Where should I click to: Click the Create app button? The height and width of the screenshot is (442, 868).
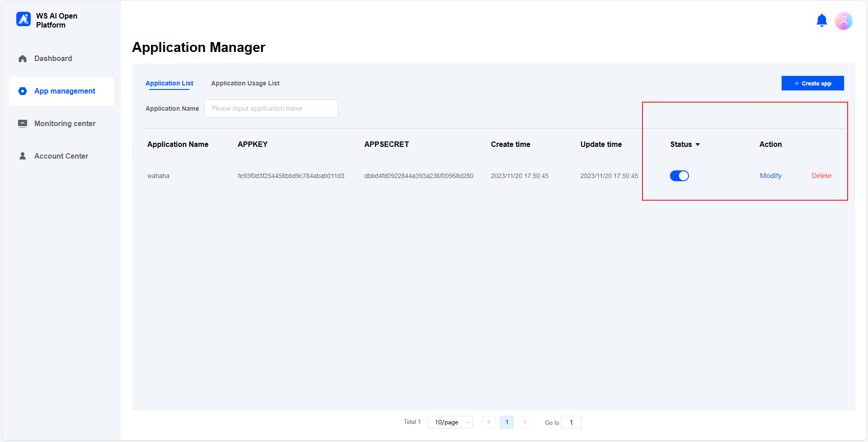812,83
